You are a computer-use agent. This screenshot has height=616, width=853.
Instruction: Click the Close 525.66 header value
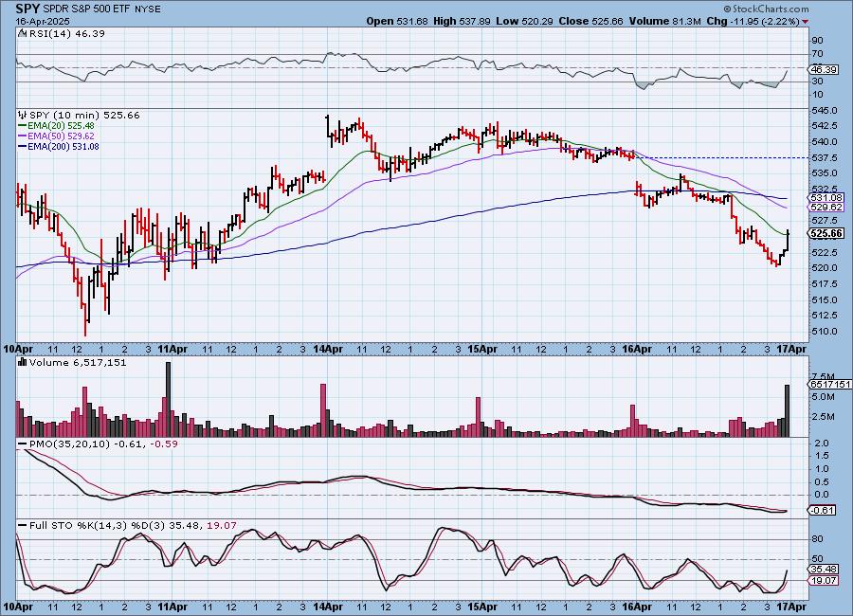point(590,21)
